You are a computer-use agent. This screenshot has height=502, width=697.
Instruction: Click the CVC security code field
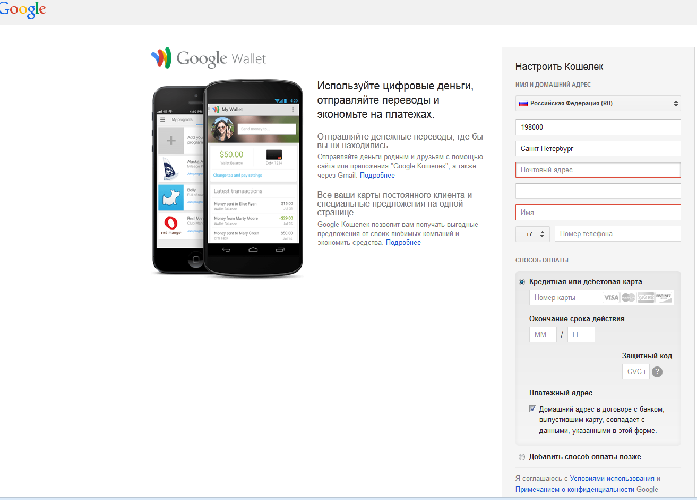coord(636,371)
